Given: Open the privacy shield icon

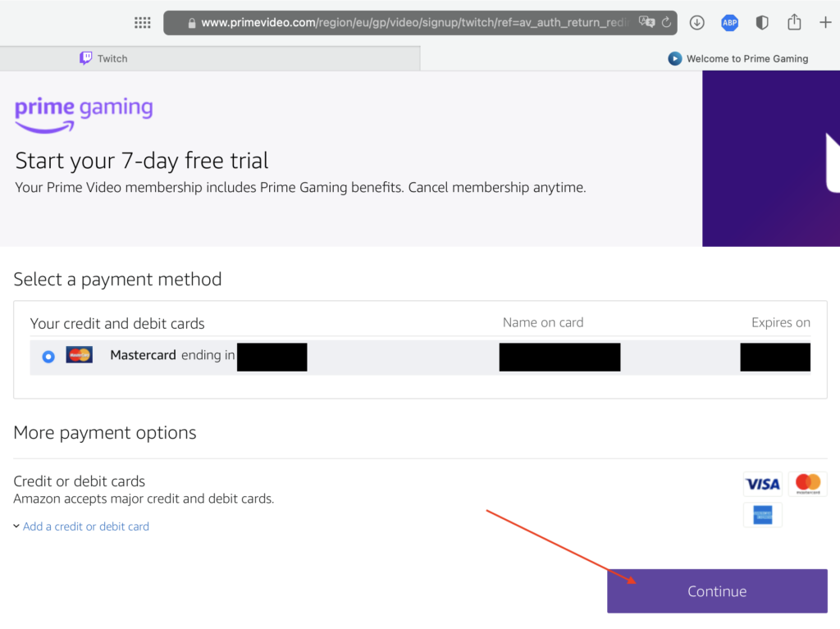Looking at the screenshot, I should click(762, 23).
